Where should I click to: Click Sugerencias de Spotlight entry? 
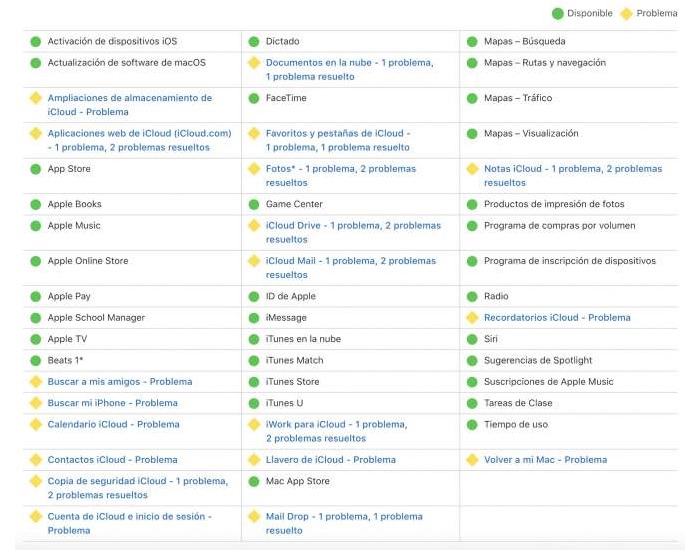coord(538,360)
